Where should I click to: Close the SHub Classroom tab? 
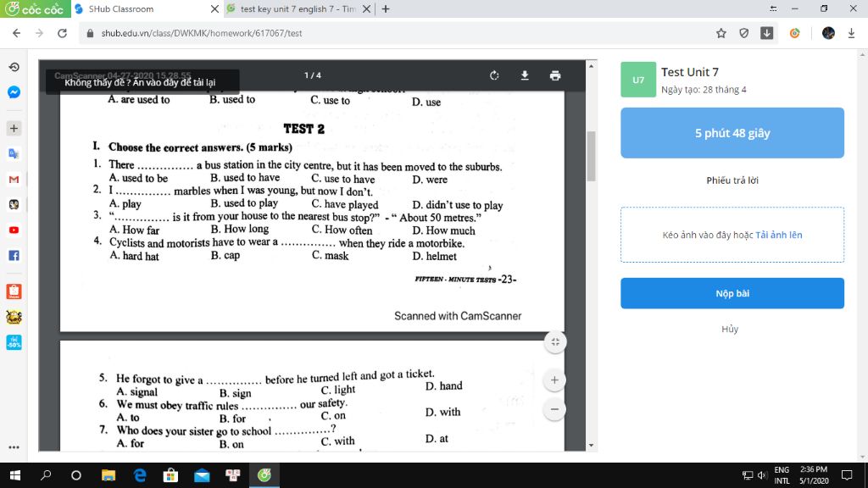(214, 8)
